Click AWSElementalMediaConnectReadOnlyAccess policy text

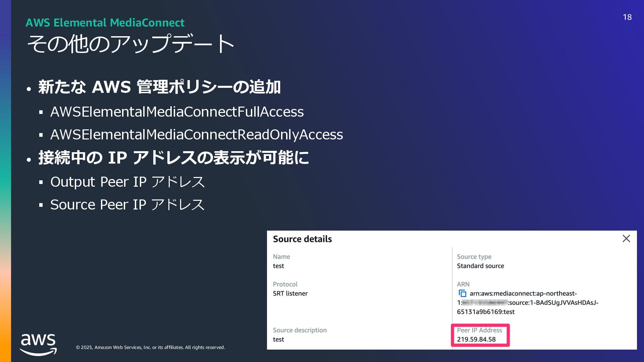196,134
